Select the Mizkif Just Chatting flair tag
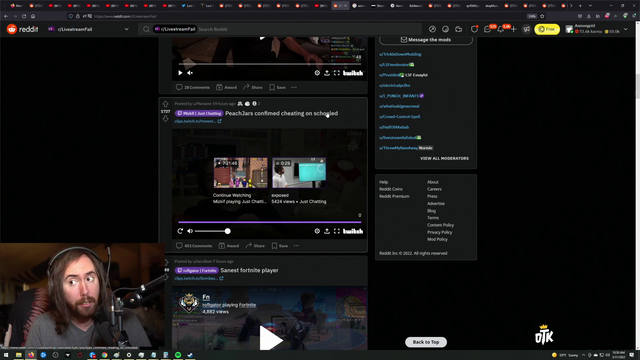640x360 pixels. (199, 113)
